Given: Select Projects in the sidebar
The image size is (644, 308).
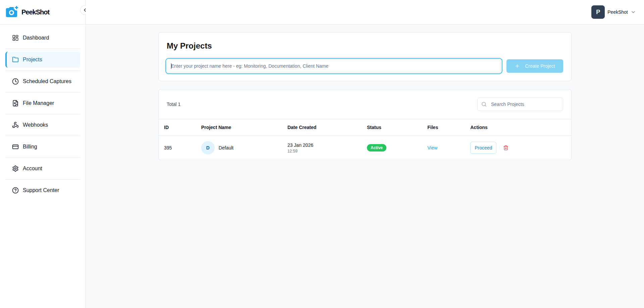Looking at the screenshot, I should 33,60.
